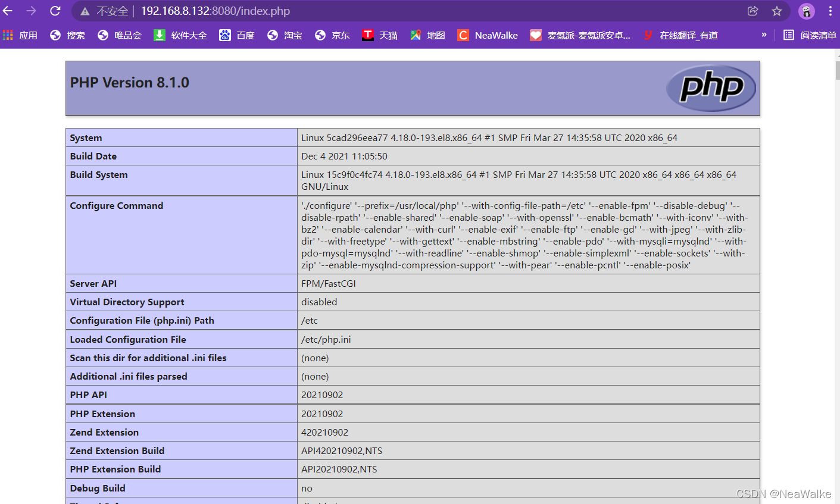Reload the page with refresh icon
This screenshot has width=840, height=504.
pyautogui.click(x=55, y=11)
